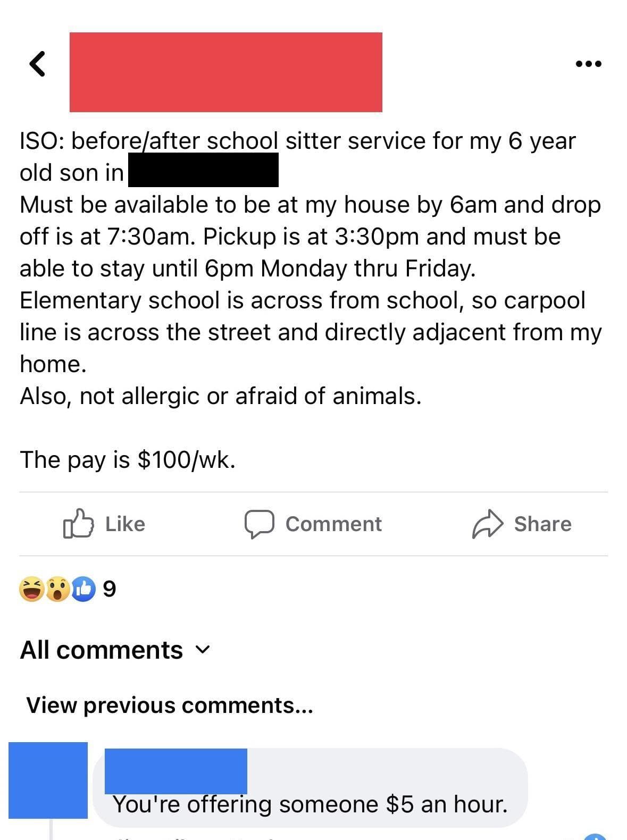The width and height of the screenshot is (627, 840).
Task: View previous comments
Action: coord(170,705)
